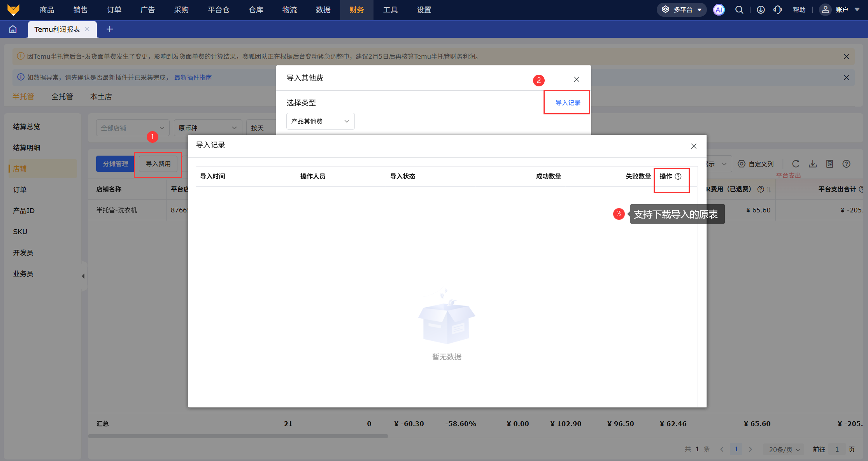Click help icon beside 操作 column header
The height and width of the screenshot is (461, 868).
(678, 176)
